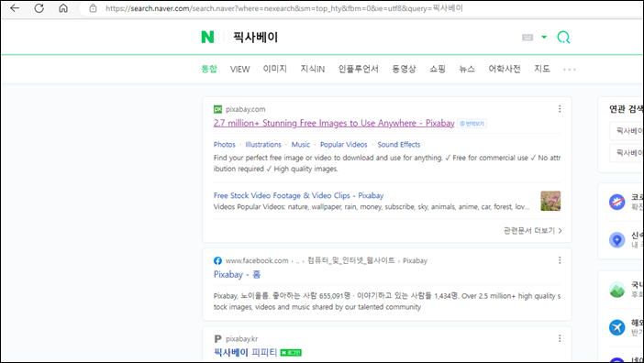Click the blue syringe circle icon in sidebar
This screenshot has width=644, height=363.
click(616, 202)
